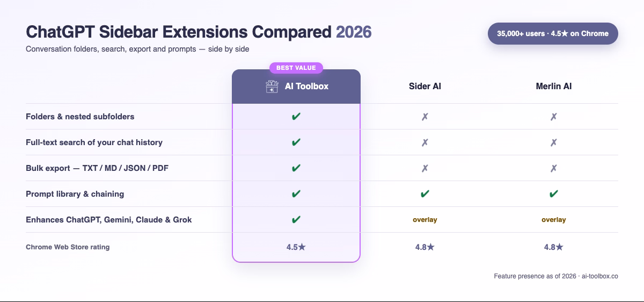Click Merlin AI cross for Full-text search row
Screen dimensions: 644x302
point(554,142)
